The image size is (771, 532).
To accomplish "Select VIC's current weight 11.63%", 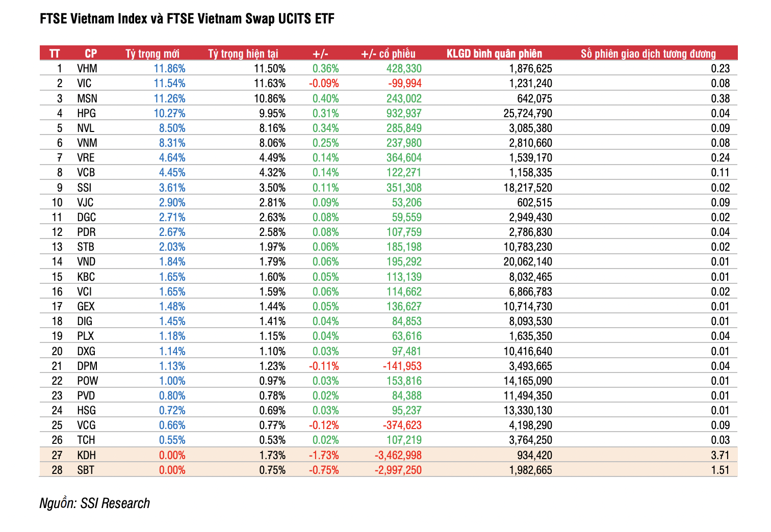I will coord(270,83).
